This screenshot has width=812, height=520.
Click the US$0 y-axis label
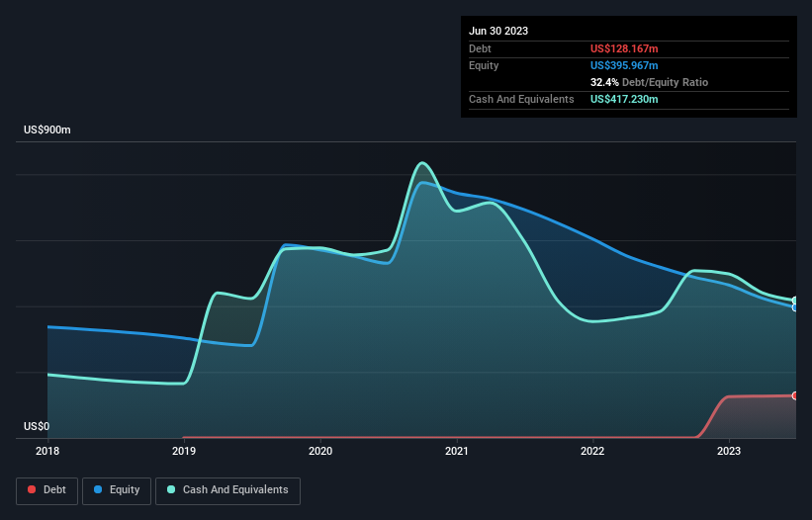coord(37,426)
